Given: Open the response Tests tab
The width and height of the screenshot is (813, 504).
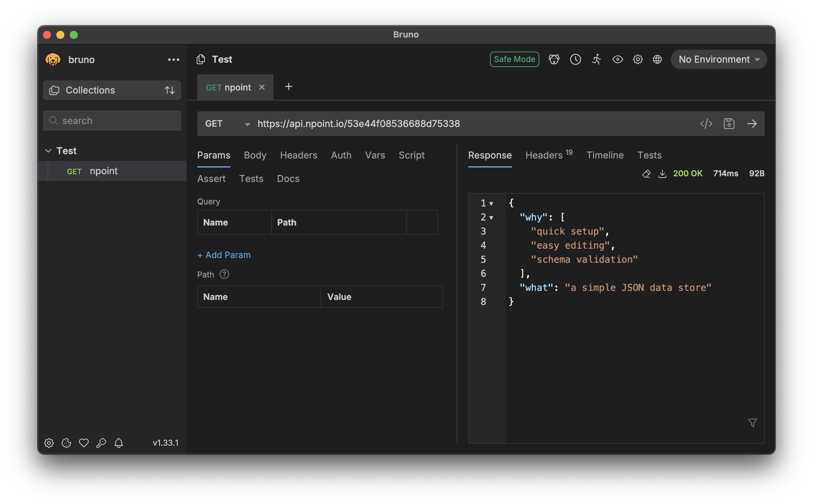Looking at the screenshot, I should tap(649, 155).
